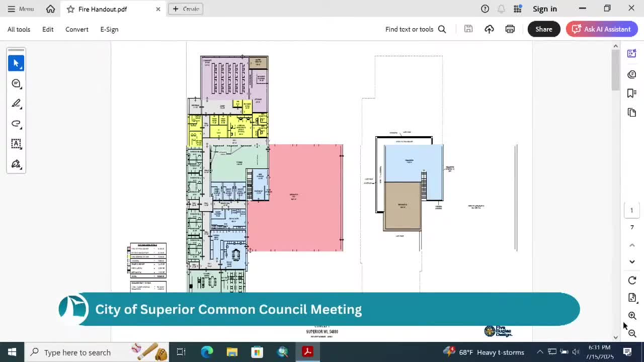
Task: Open Microsoft Edge from the taskbar
Action: tap(207, 352)
